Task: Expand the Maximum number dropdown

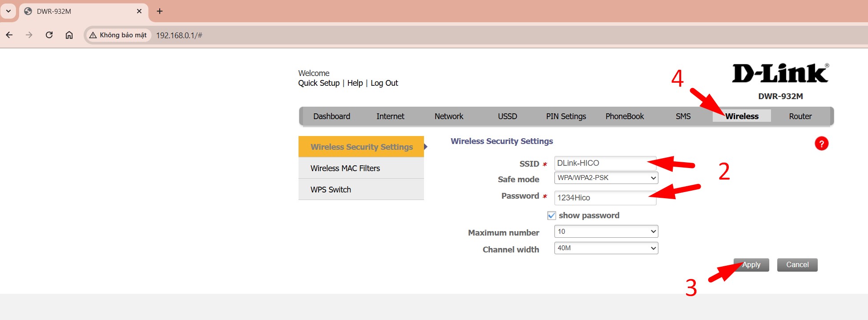Action: point(606,232)
